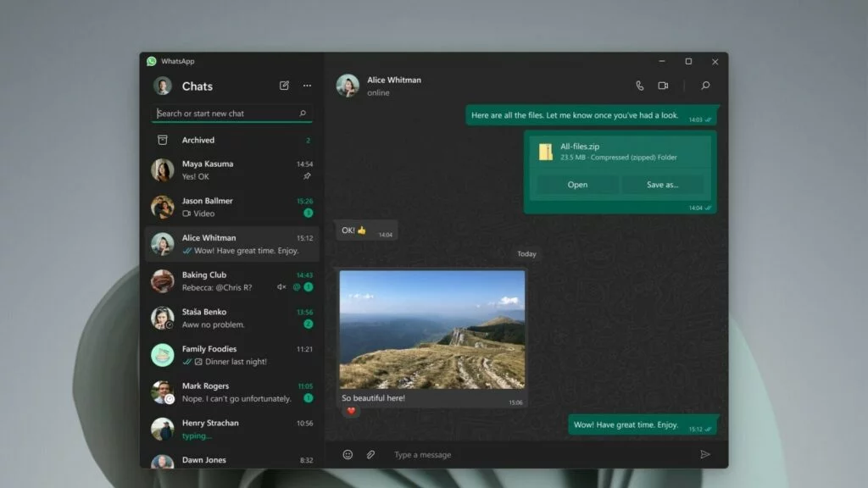Click the muted icon on Baking Club

coord(281,287)
